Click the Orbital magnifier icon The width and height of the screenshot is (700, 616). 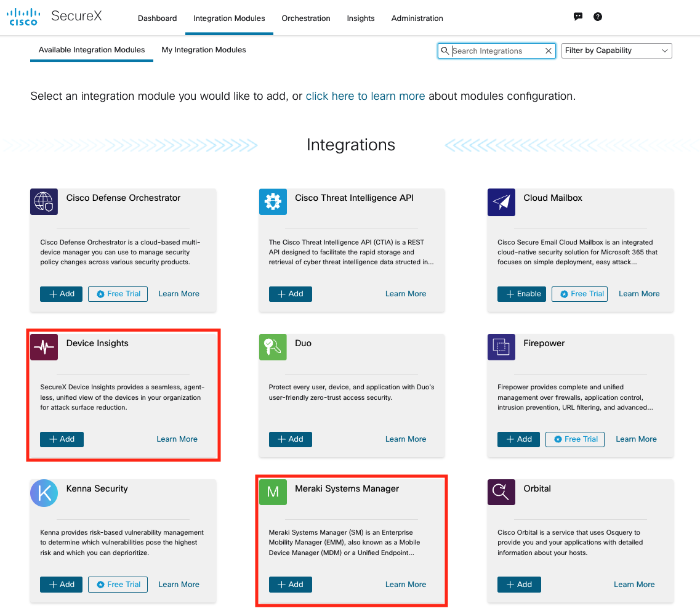501,492
